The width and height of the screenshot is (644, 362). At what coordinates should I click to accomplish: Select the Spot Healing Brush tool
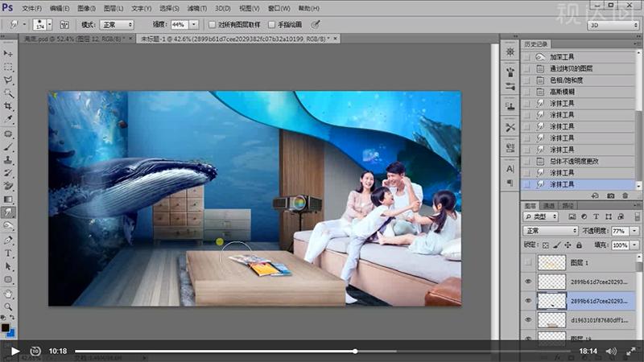point(8,134)
